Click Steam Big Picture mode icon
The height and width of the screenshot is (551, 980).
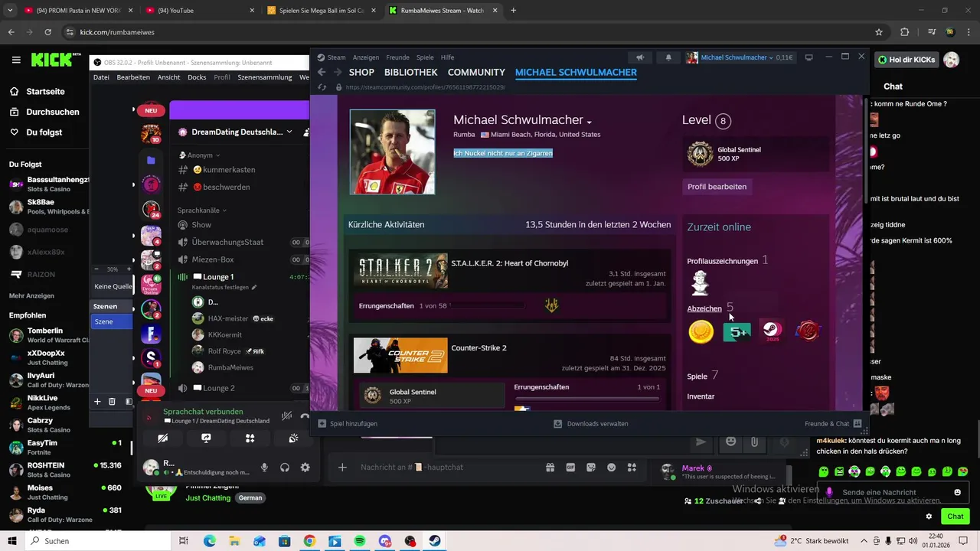click(808, 57)
